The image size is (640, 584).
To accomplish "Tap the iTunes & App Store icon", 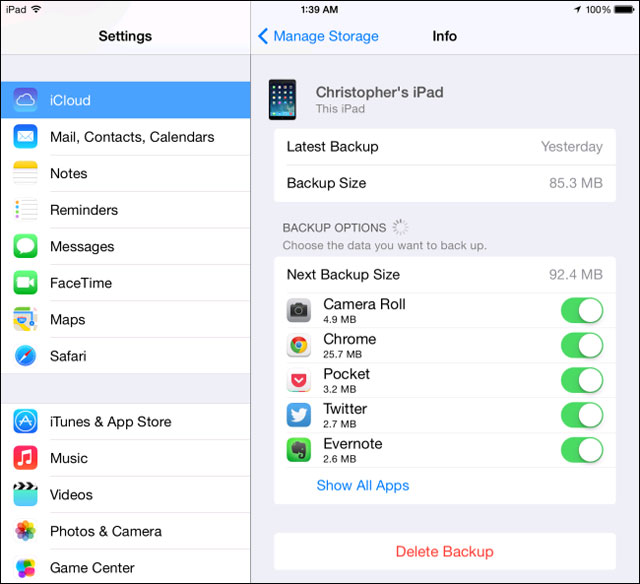I will [x=25, y=421].
